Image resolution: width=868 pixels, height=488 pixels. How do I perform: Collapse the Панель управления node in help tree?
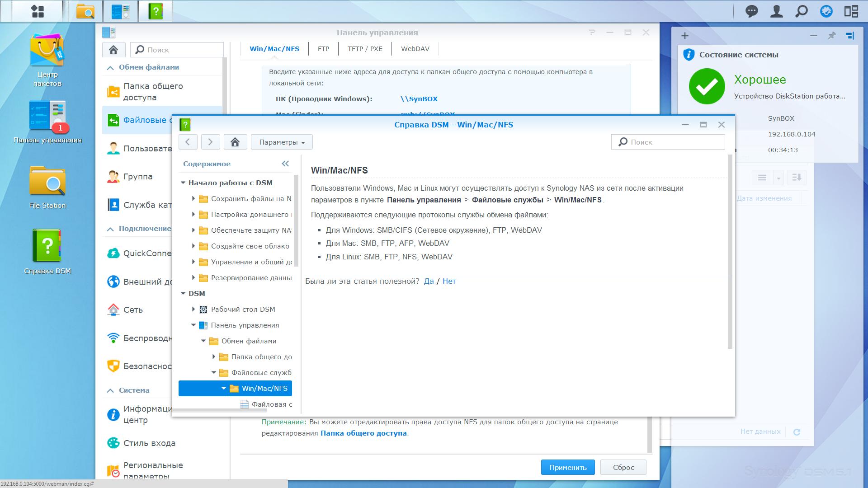(193, 325)
